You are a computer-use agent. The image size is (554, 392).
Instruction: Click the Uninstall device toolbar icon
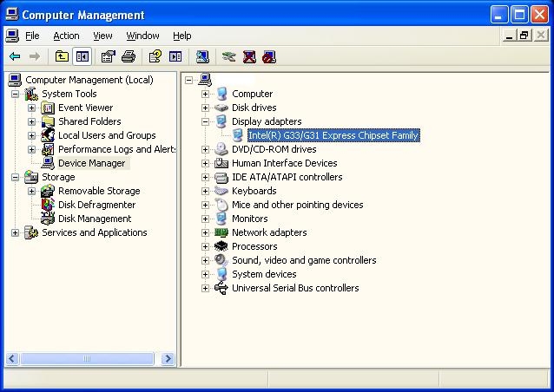click(x=249, y=56)
